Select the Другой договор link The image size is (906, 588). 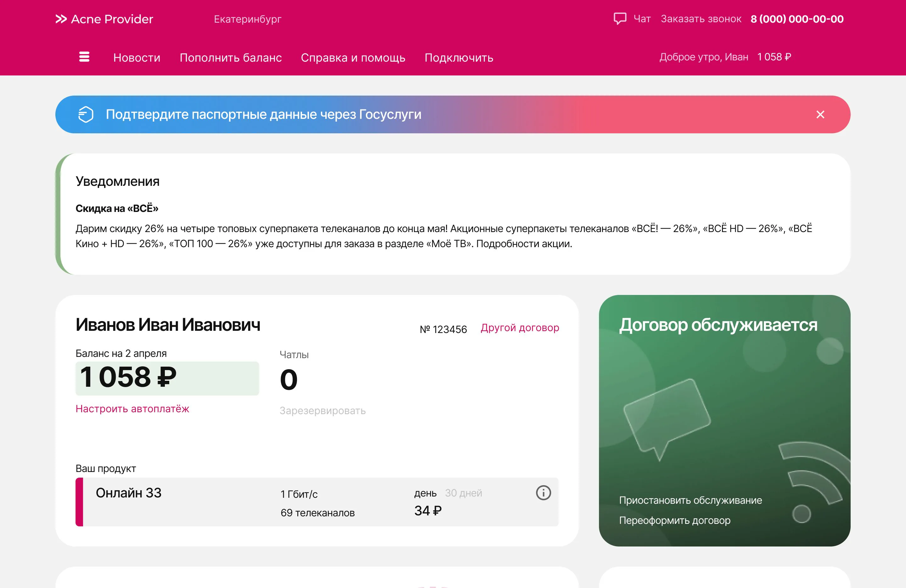click(x=520, y=328)
